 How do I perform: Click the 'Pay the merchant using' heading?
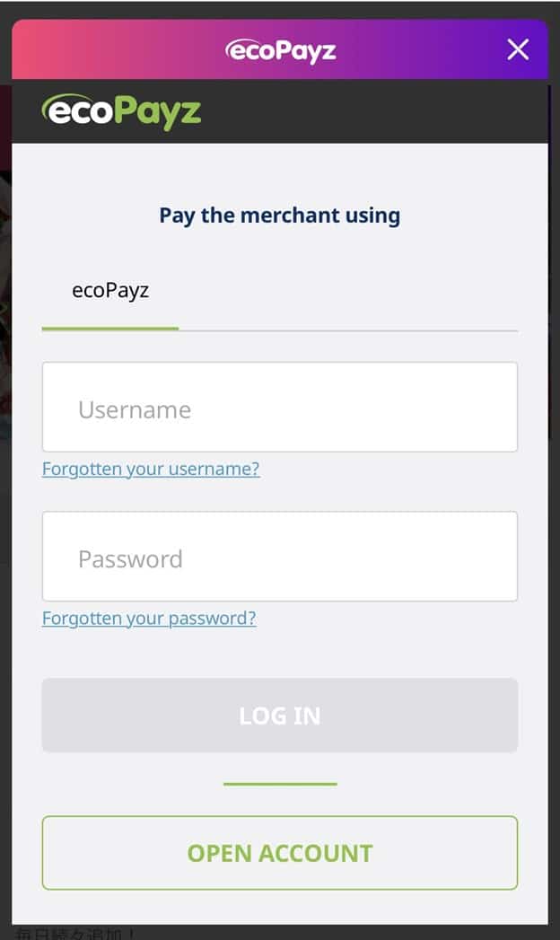pos(280,215)
